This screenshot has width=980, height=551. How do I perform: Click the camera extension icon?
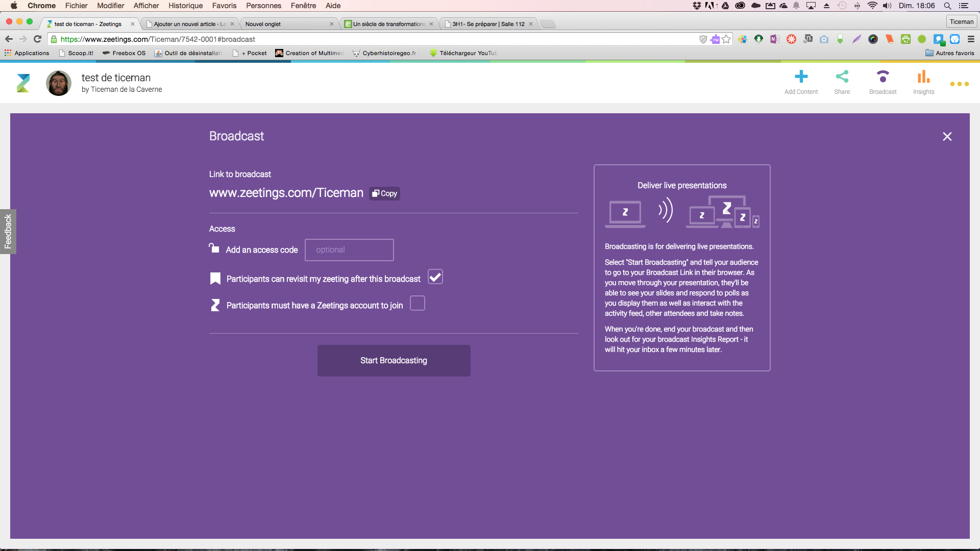824,39
